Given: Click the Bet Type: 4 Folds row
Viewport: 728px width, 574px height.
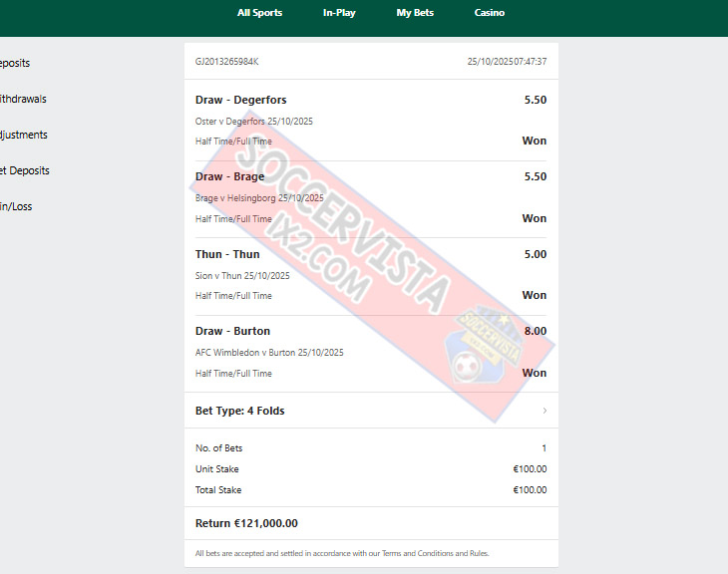Looking at the screenshot, I should tap(371, 411).
